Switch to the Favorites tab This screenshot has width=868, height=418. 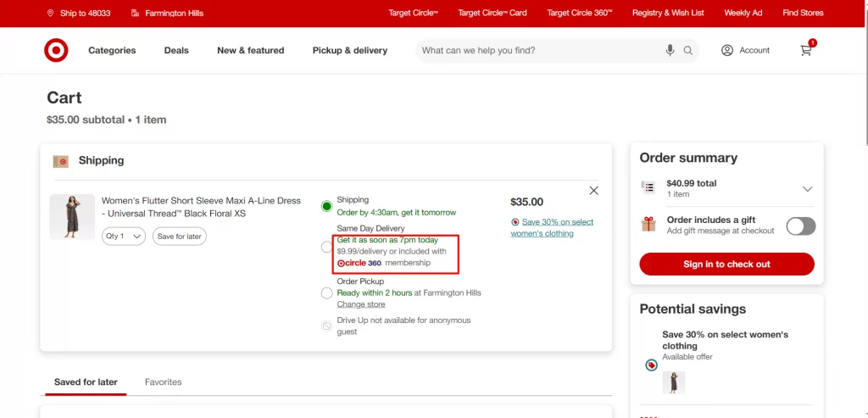click(164, 382)
